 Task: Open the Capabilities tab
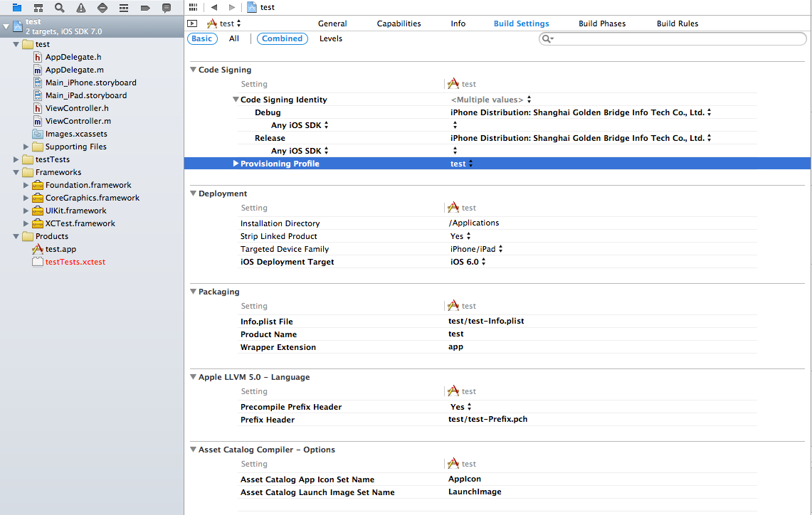click(x=399, y=23)
